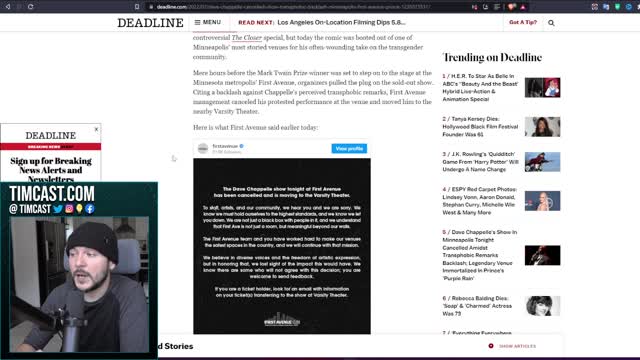Click the TIMCAST.COM overlay title
Viewport: 640px width, 360px height.
52,193
